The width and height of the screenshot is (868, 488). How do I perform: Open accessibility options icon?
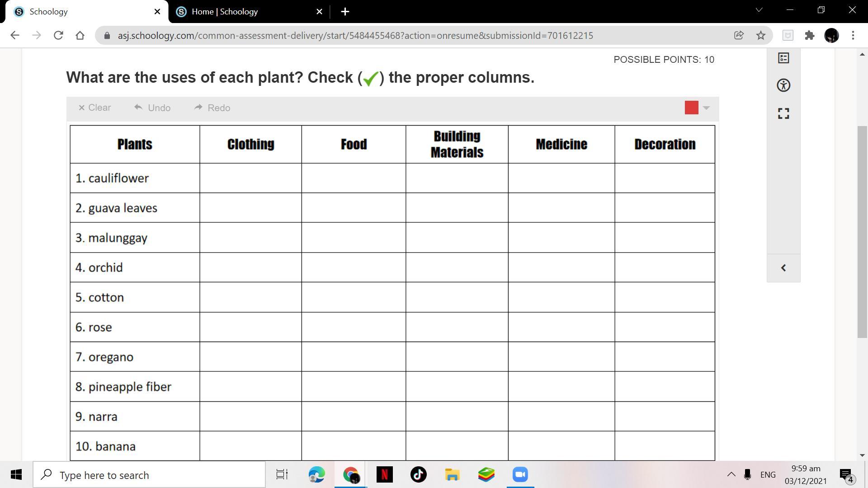pyautogui.click(x=783, y=85)
